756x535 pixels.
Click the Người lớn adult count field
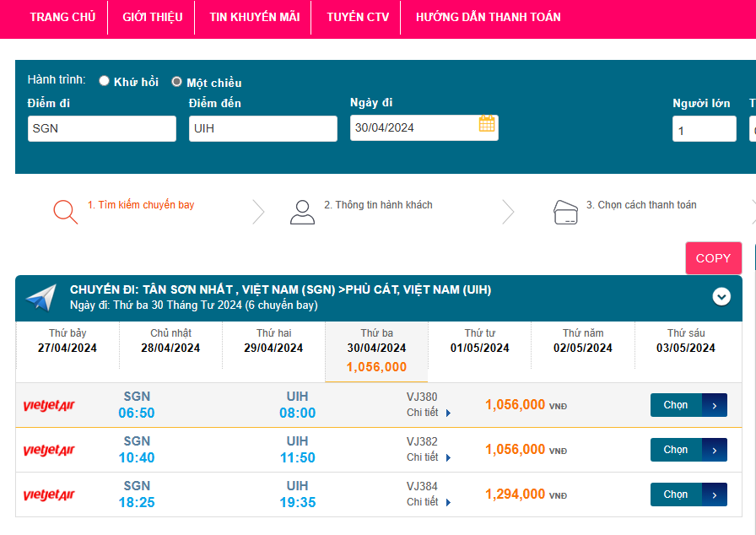pyautogui.click(x=704, y=130)
